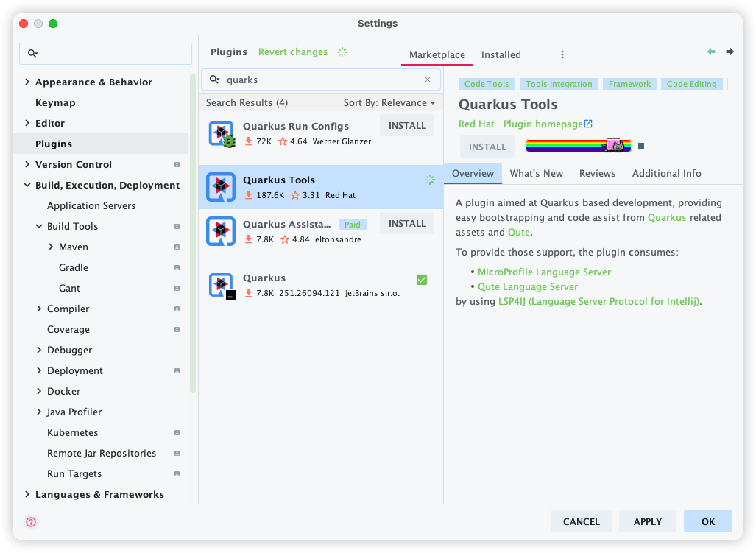Expand the Languages & Frameworks node
The width and height of the screenshot is (756, 553).
[x=27, y=494]
